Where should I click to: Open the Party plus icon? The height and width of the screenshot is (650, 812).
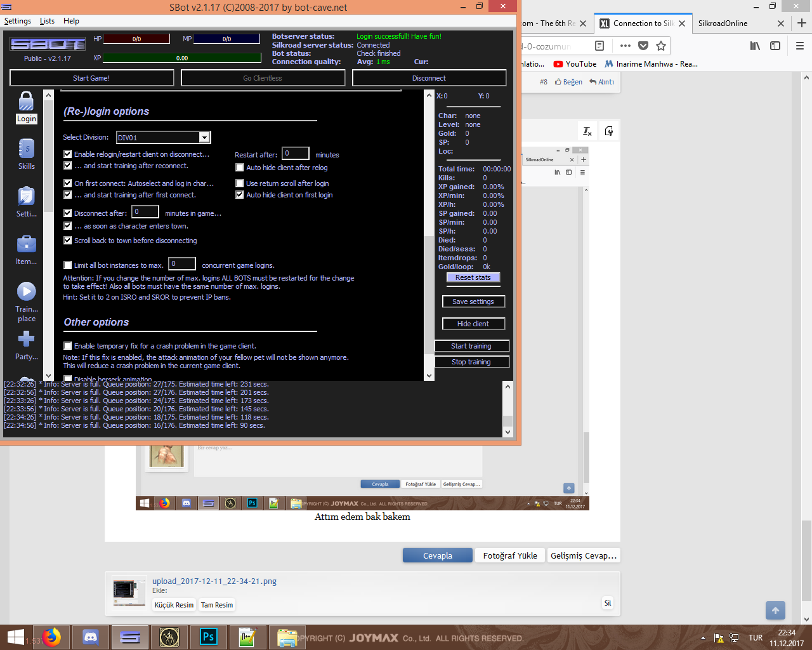tap(26, 345)
